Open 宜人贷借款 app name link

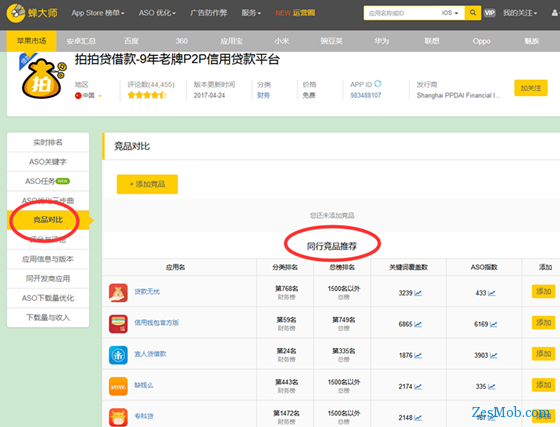pos(150,354)
